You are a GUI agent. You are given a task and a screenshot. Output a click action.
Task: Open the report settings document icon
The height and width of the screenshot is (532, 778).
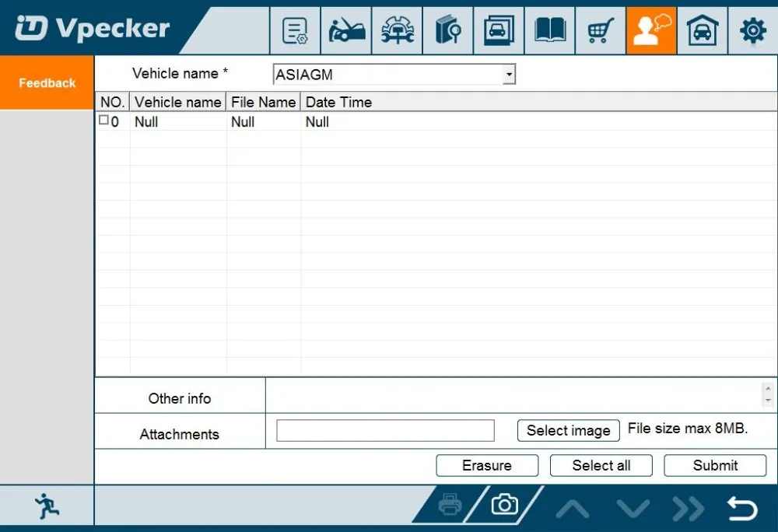point(295,31)
